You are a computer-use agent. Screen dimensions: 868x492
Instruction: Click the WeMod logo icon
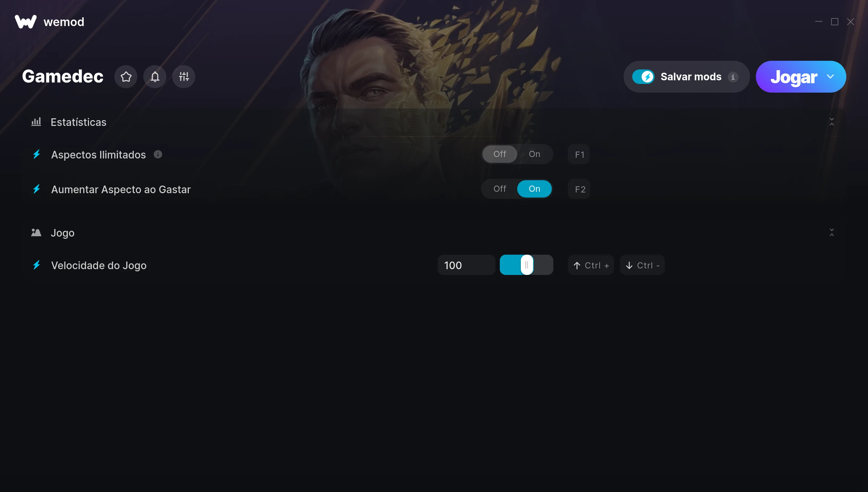click(x=26, y=22)
